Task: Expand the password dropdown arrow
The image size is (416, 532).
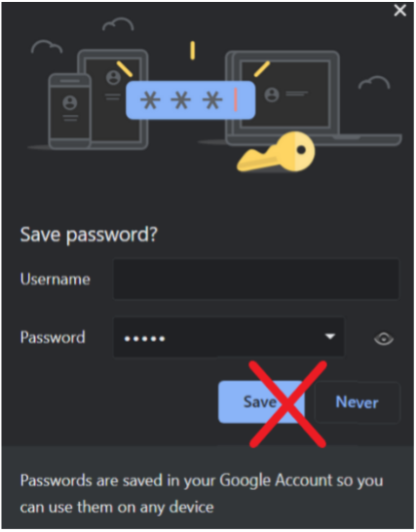Action: [330, 336]
